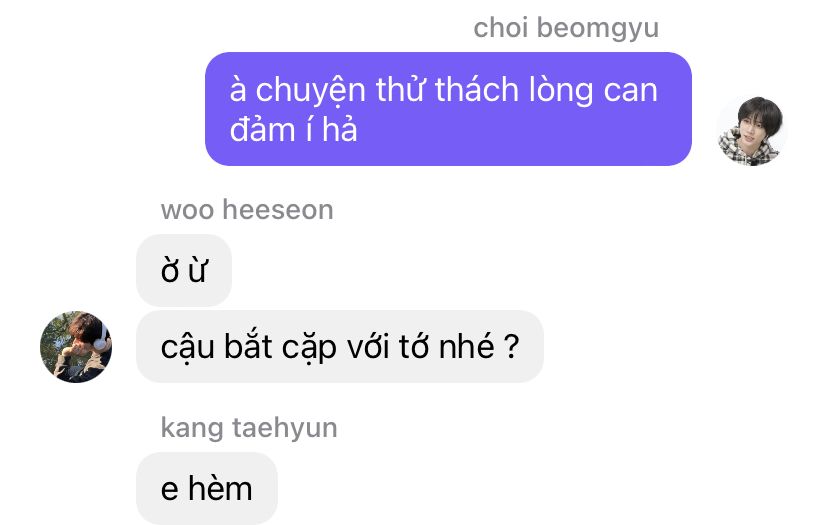Open choi beomgyu's profile avatar
The height and width of the screenshot is (525, 828).
click(752, 131)
